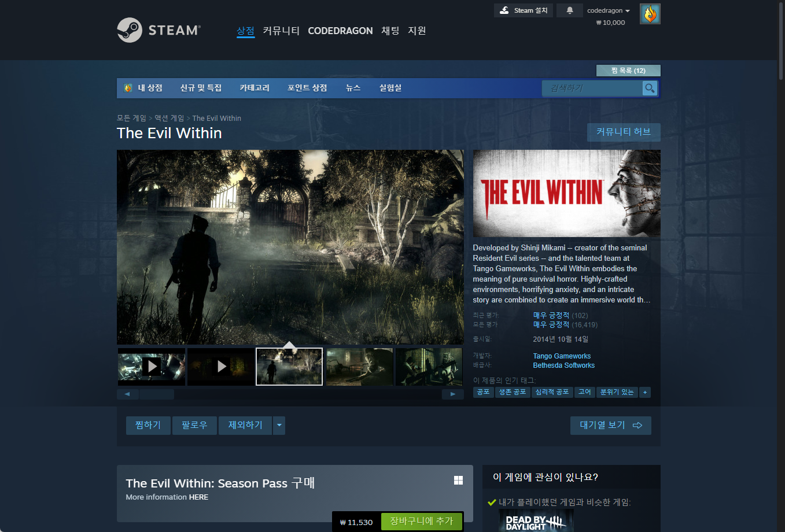Select the 분위기 있는 tag
Image resolution: width=785 pixels, height=532 pixels.
point(617,392)
